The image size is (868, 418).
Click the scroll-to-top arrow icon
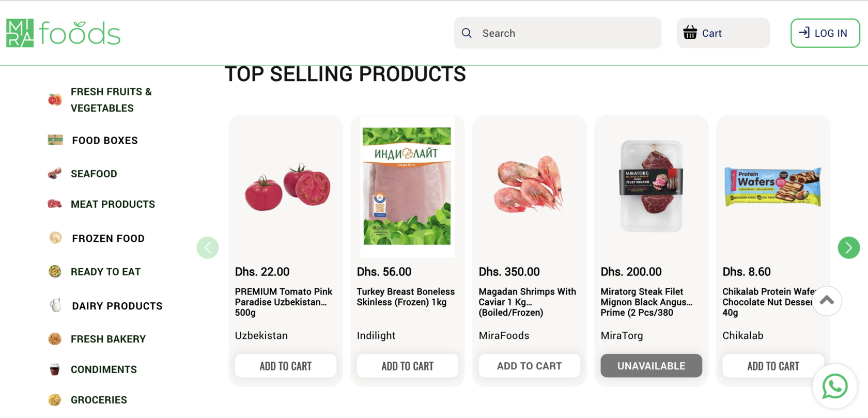tap(827, 301)
